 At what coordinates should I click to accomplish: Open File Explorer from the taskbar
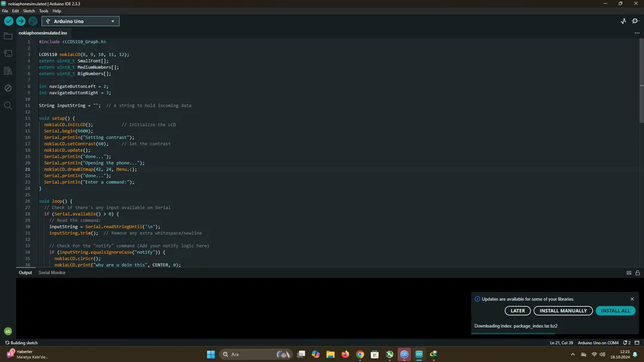click(x=330, y=354)
